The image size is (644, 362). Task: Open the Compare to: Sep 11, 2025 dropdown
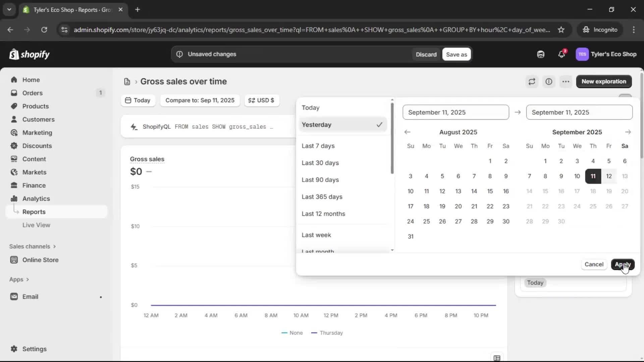pyautogui.click(x=200, y=100)
